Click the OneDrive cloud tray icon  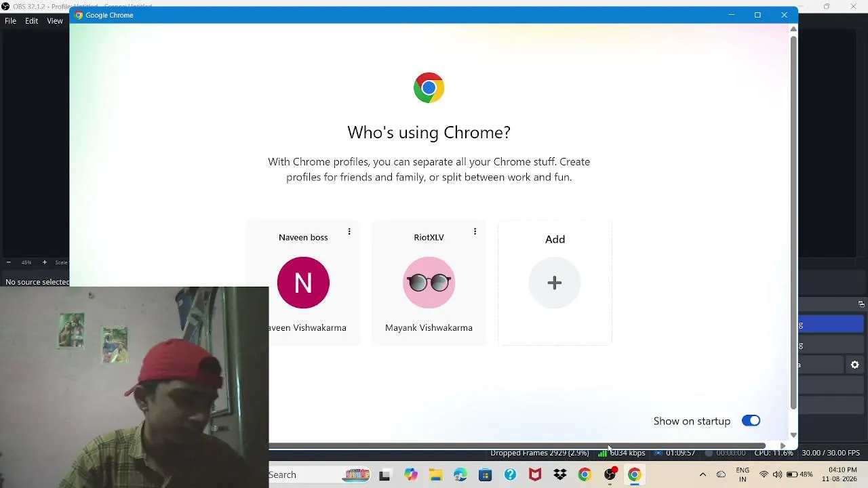click(x=721, y=474)
